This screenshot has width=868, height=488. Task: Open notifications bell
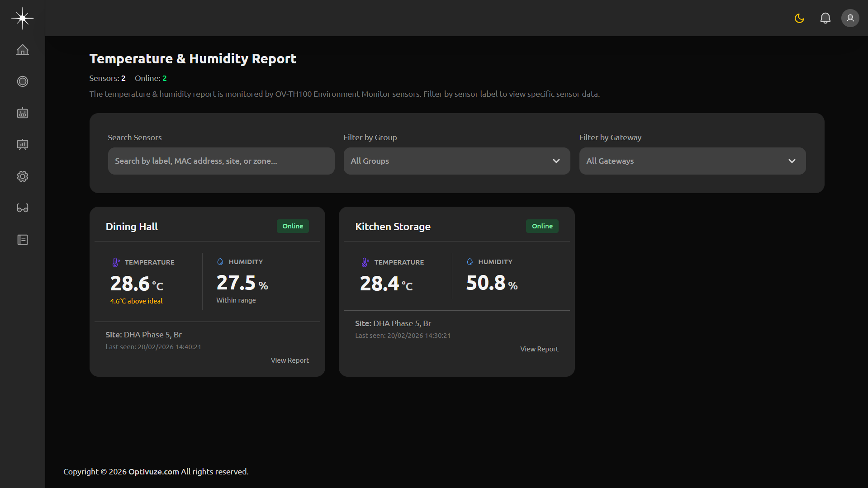tap(825, 18)
